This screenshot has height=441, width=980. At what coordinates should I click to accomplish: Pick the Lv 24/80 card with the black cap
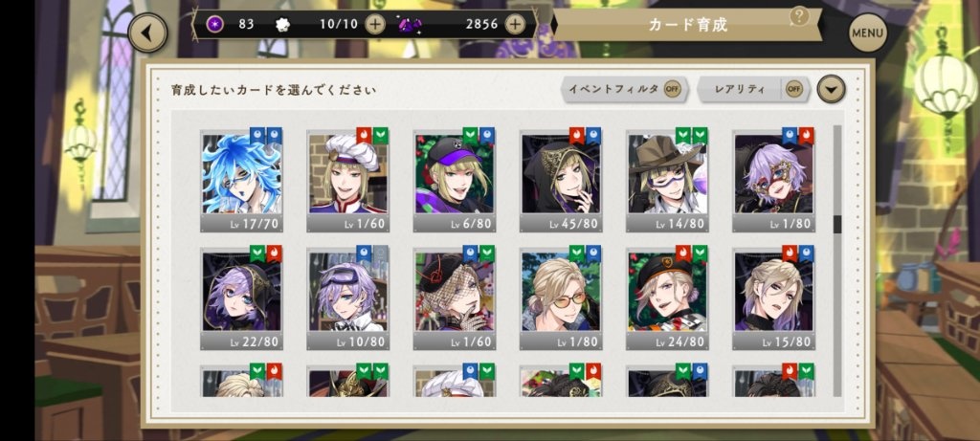pyautogui.click(x=667, y=299)
